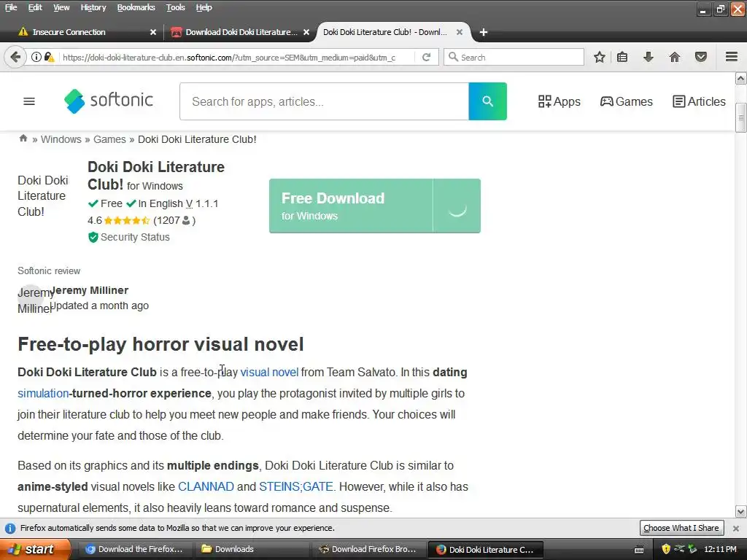Click author name Jeremy Milliner
The width and height of the screenshot is (747, 560).
click(89, 290)
